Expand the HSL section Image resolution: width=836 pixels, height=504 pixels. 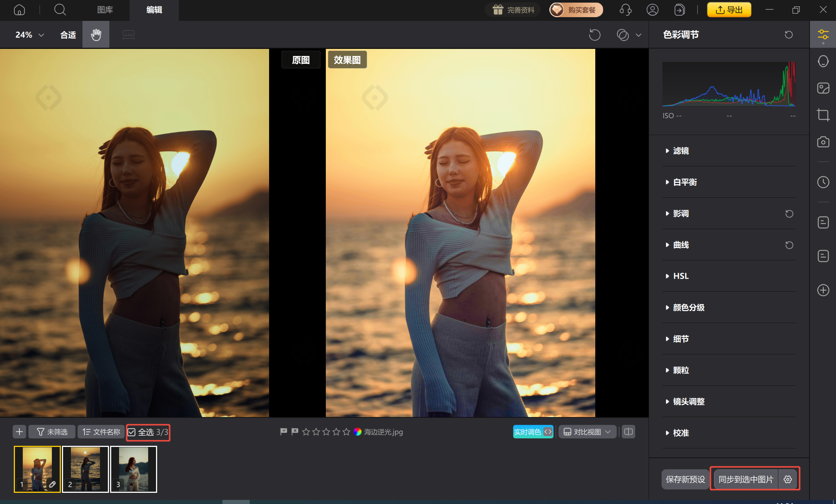[729, 276]
